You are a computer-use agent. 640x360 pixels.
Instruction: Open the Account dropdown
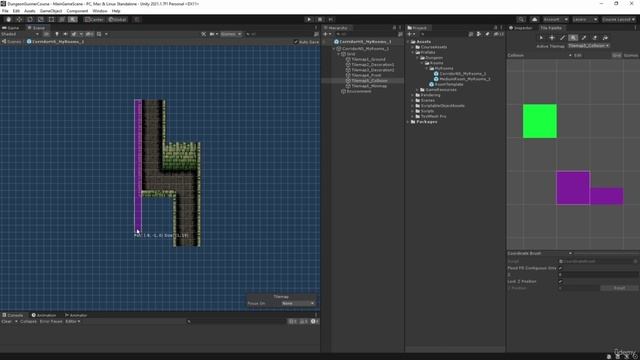(555, 19)
